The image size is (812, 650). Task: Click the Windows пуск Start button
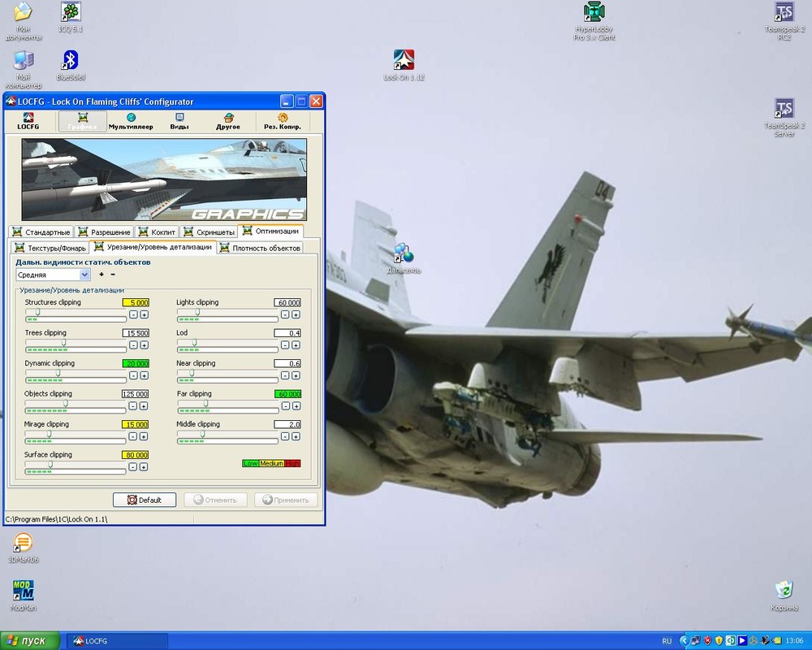30,641
